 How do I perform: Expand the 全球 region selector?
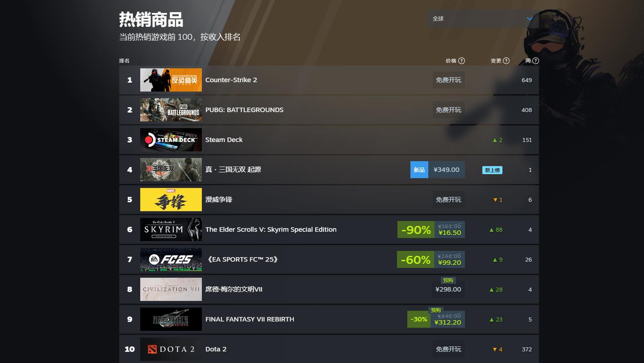point(483,19)
